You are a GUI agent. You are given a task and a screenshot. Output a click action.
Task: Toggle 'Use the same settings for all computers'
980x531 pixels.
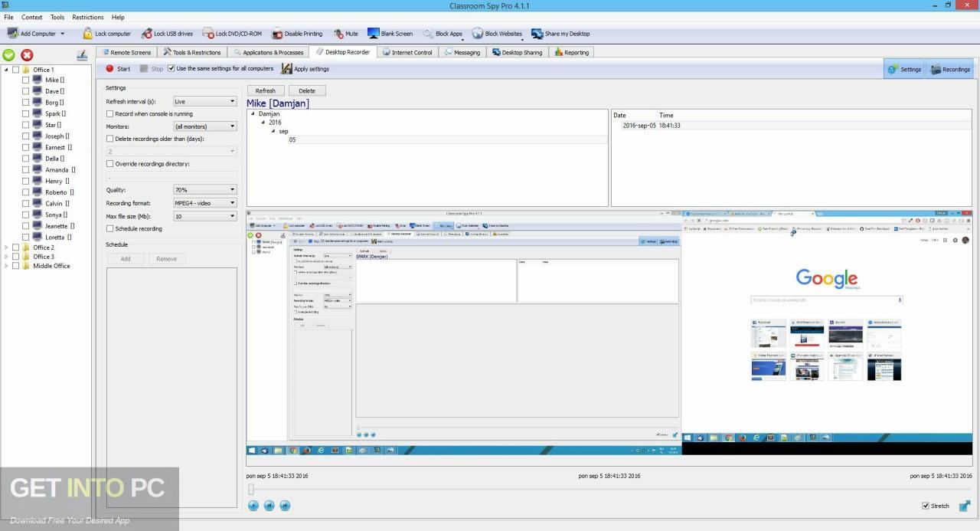pos(171,69)
